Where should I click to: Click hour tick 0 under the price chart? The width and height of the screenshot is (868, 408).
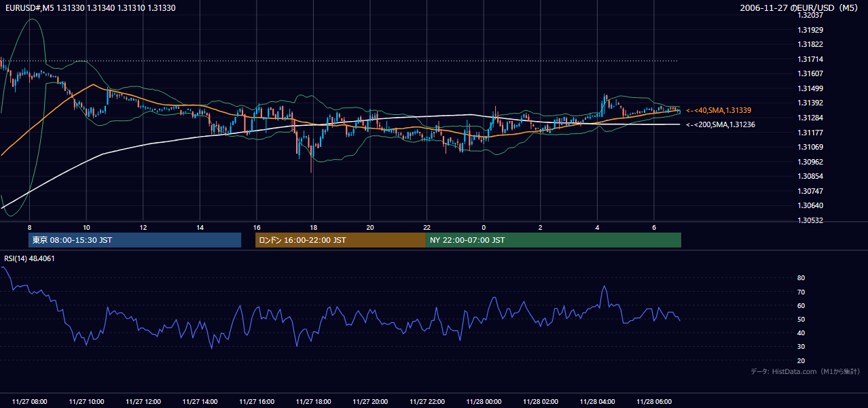(x=484, y=227)
